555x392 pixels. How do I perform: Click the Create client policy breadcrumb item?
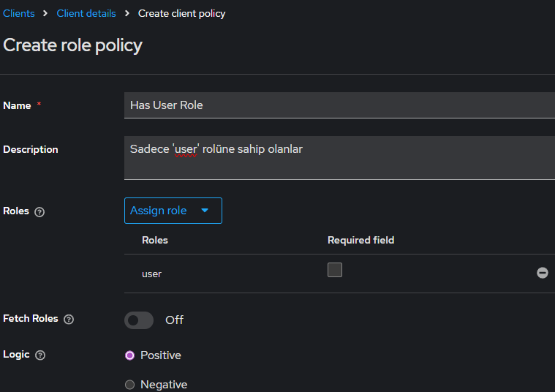pyautogui.click(x=181, y=14)
